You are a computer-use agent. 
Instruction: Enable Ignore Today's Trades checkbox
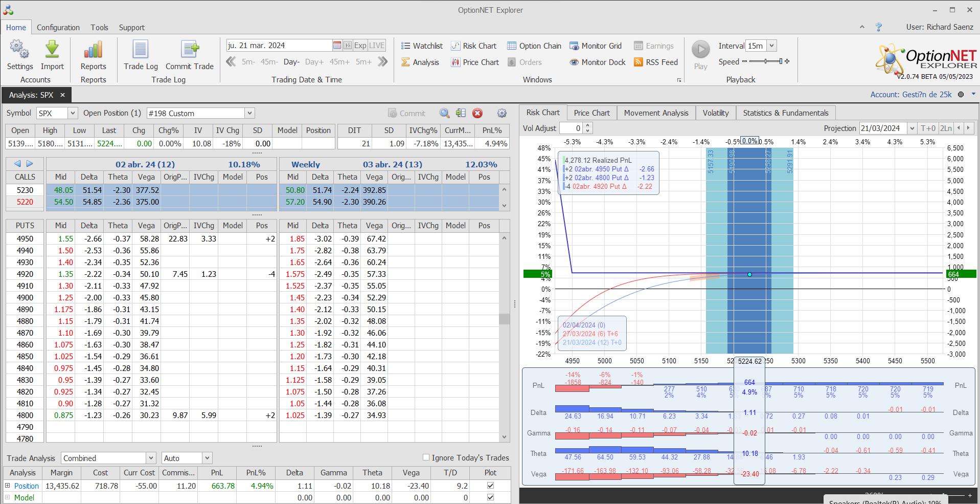coord(426,457)
